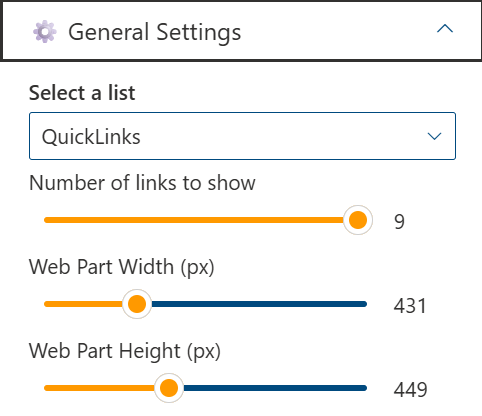The height and width of the screenshot is (416, 482).
Task: Click the General Settings gear icon
Action: coord(45,32)
